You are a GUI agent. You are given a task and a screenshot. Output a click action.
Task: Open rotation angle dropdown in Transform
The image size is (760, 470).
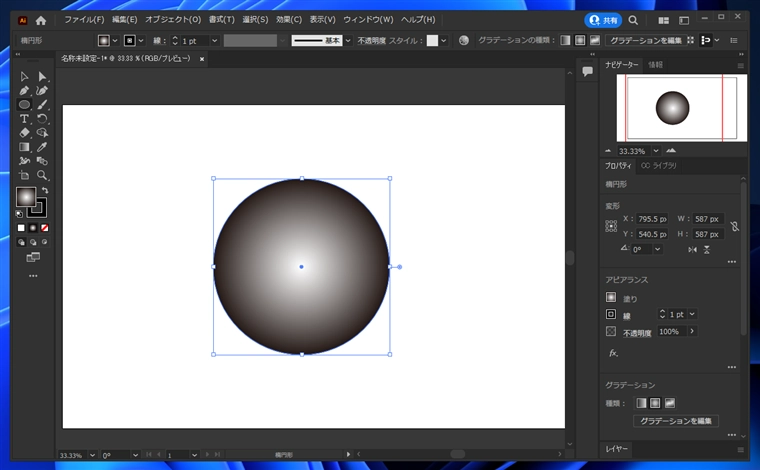click(657, 250)
